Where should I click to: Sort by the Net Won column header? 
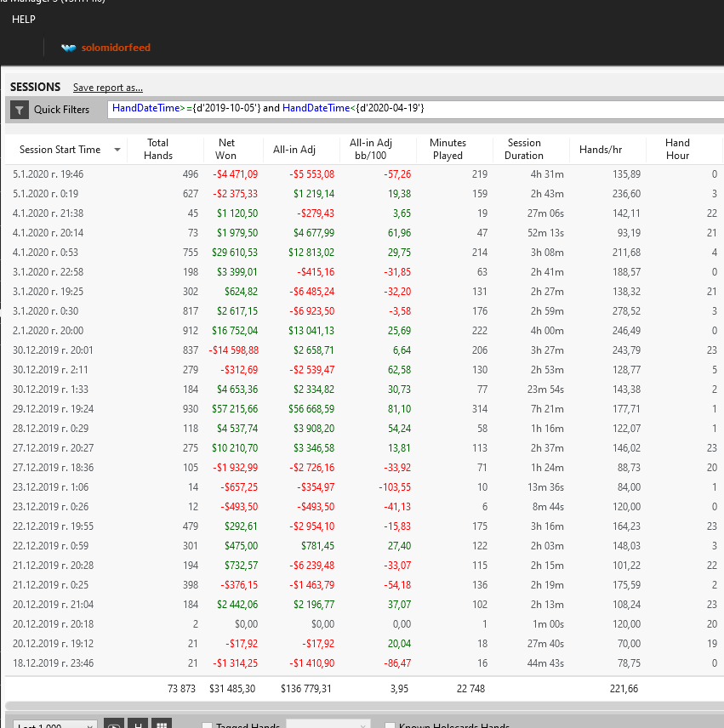point(226,149)
